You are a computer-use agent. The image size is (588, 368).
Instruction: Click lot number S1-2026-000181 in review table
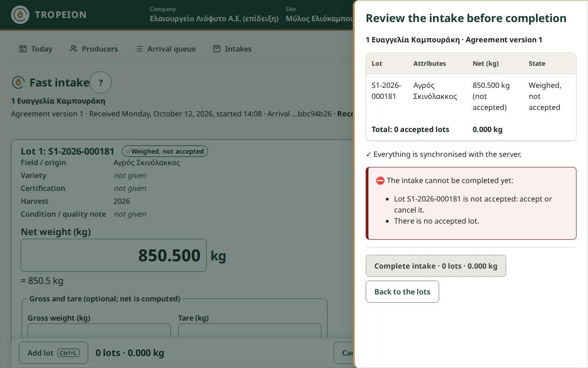click(386, 91)
